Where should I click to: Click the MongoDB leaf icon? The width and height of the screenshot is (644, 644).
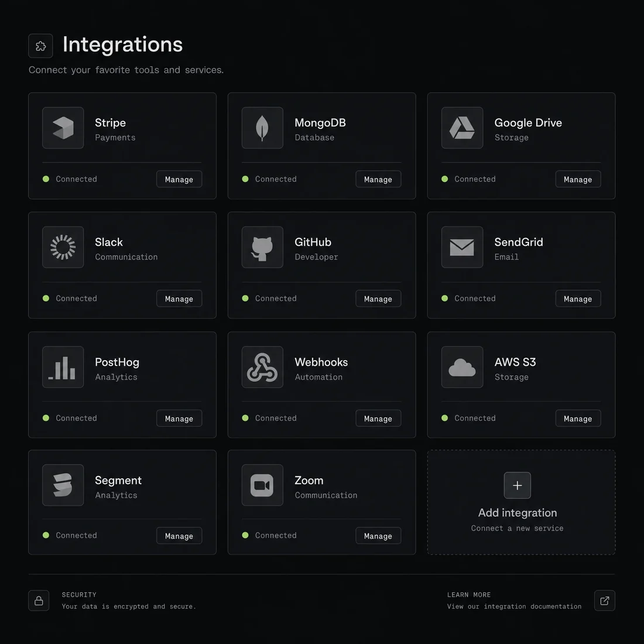coord(262,128)
